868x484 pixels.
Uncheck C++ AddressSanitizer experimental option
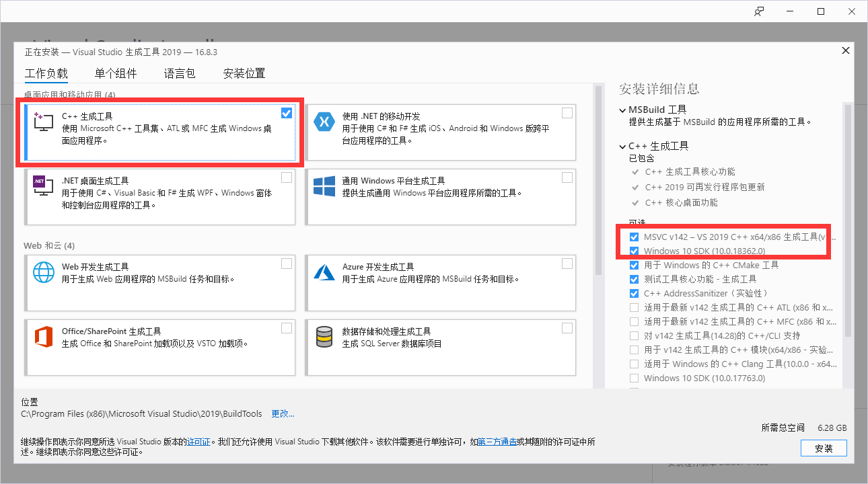634,293
